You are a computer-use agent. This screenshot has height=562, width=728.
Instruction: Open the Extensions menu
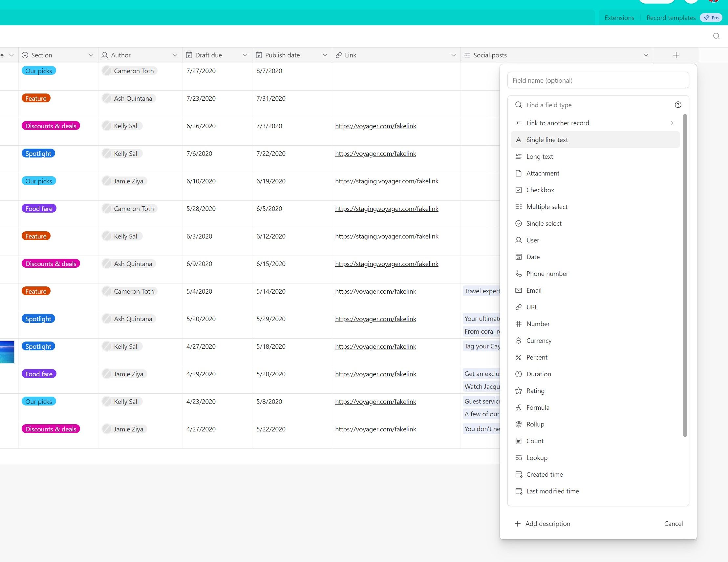[619, 18]
